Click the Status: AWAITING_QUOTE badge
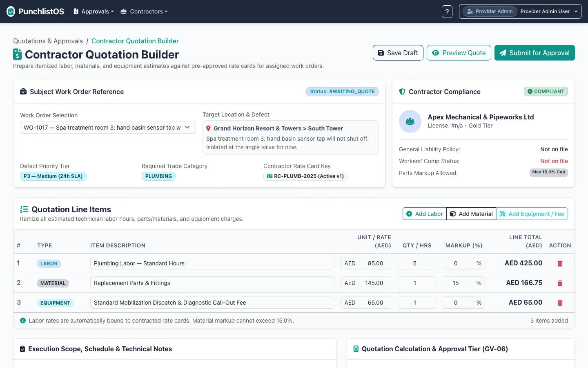This screenshot has height=368, width=588. click(x=342, y=92)
